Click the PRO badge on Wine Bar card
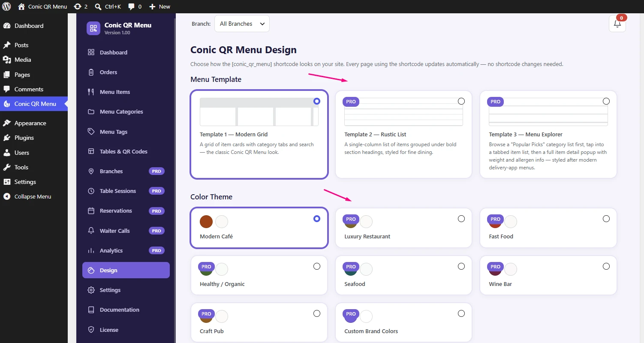 click(496, 267)
